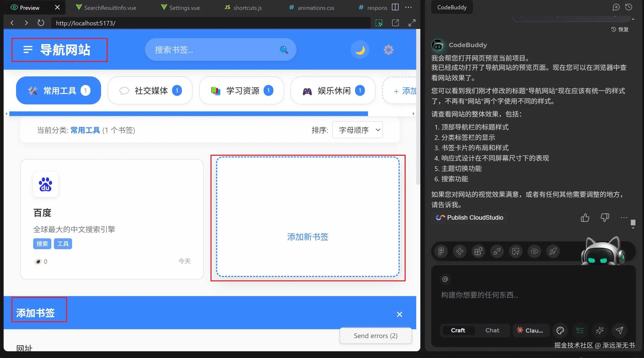Toggle dark mode with moon button
This screenshot has height=358, width=644.
(360, 50)
